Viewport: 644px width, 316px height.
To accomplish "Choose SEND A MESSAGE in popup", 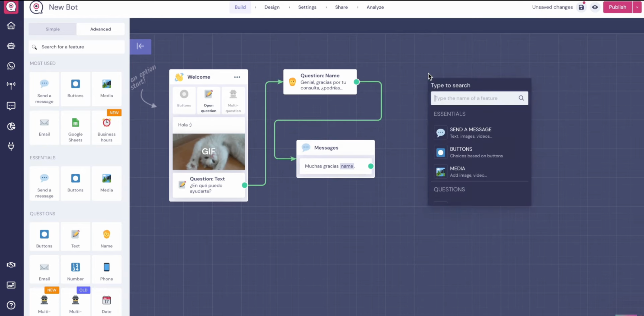I will pos(480,132).
